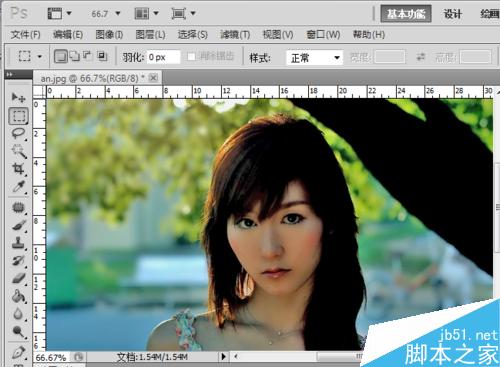Select the Eraser tool

click(18, 278)
